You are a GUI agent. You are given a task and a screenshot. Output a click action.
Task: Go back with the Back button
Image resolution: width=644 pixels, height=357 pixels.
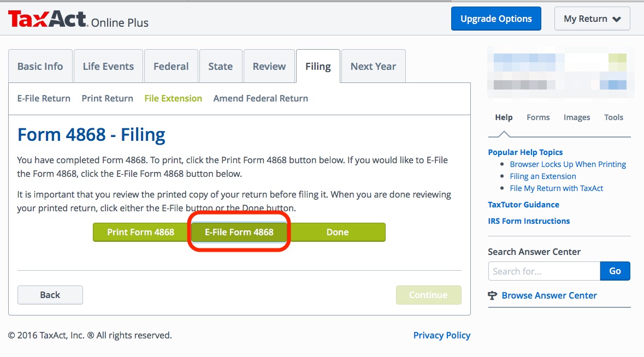coord(50,295)
